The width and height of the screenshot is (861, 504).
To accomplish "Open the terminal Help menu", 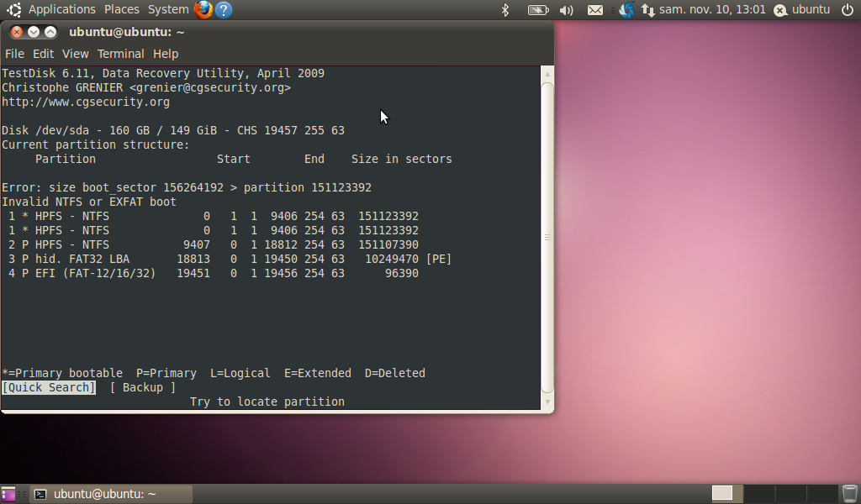I will [166, 54].
